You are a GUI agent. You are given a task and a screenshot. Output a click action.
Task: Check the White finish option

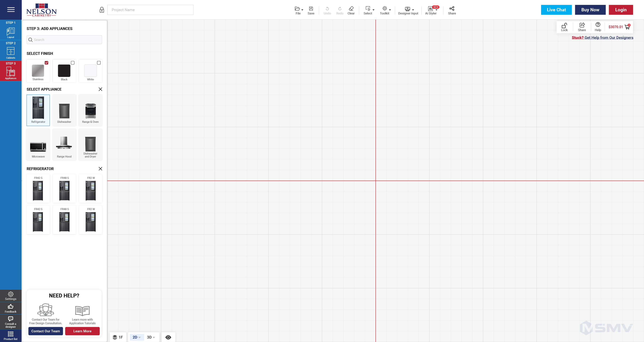click(99, 63)
